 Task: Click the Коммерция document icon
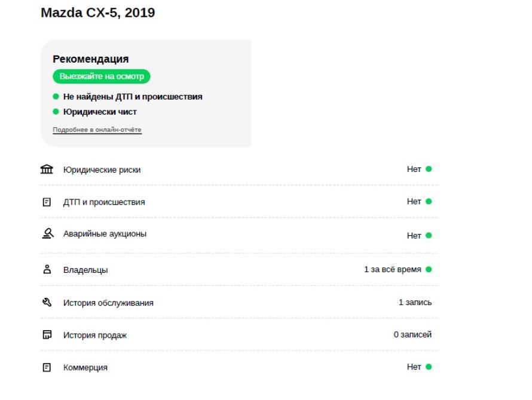point(47,367)
